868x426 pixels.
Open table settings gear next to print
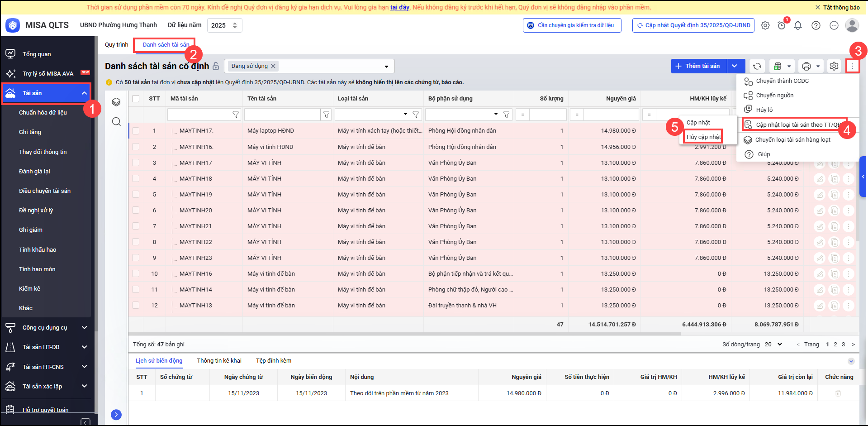[x=834, y=66]
